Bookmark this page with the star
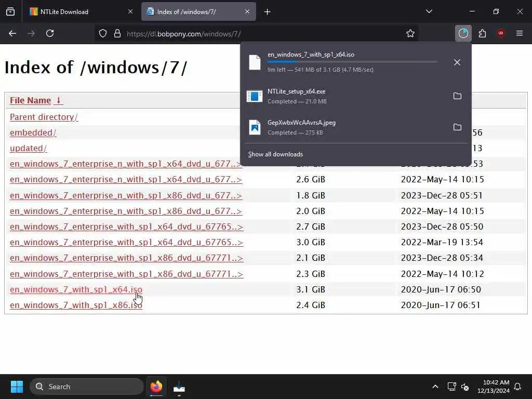Image resolution: width=532 pixels, height=399 pixels. click(410, 33)
